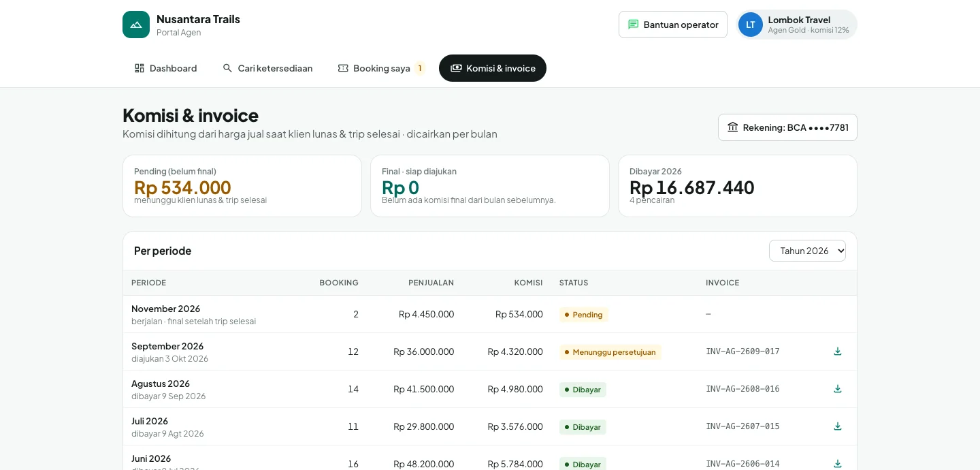Download invoice INV-AG-2606-014

pyautogui.click(x=838, y=464)
